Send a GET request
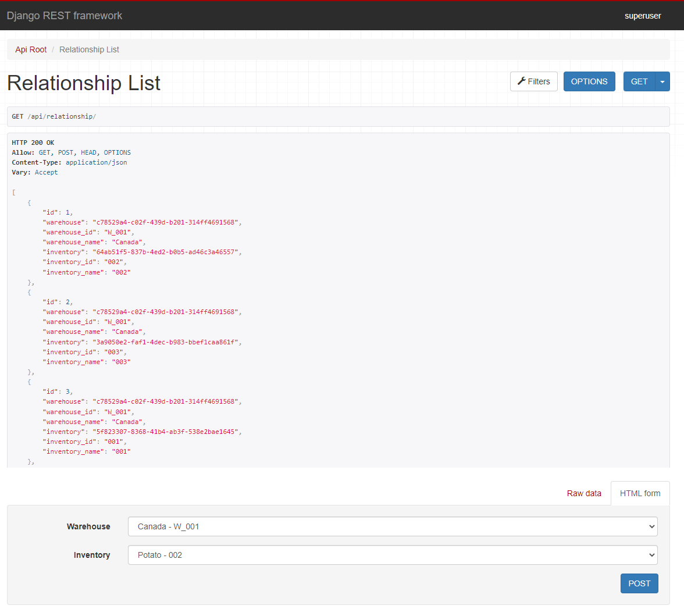Viewport: 684px width, 616px height. (639, 81)
